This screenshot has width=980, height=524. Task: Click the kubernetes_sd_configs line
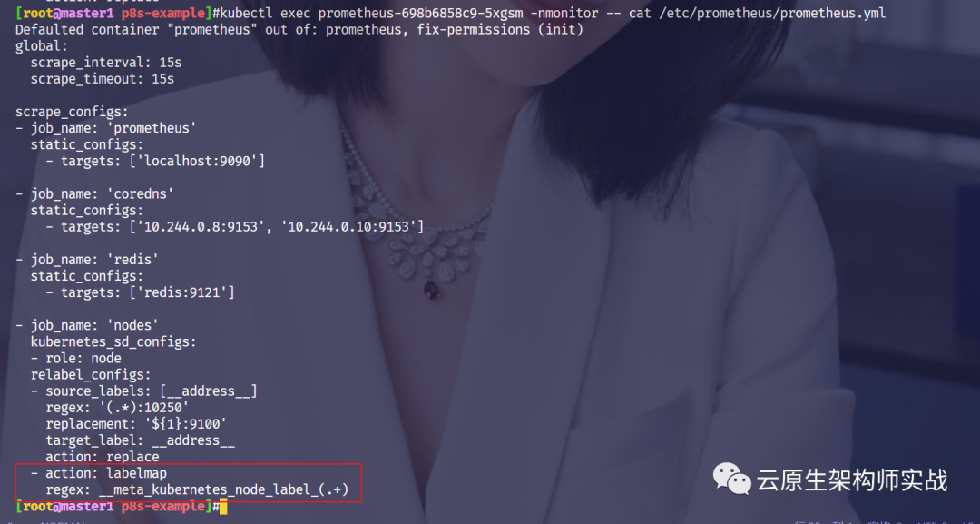coord(113,342)
